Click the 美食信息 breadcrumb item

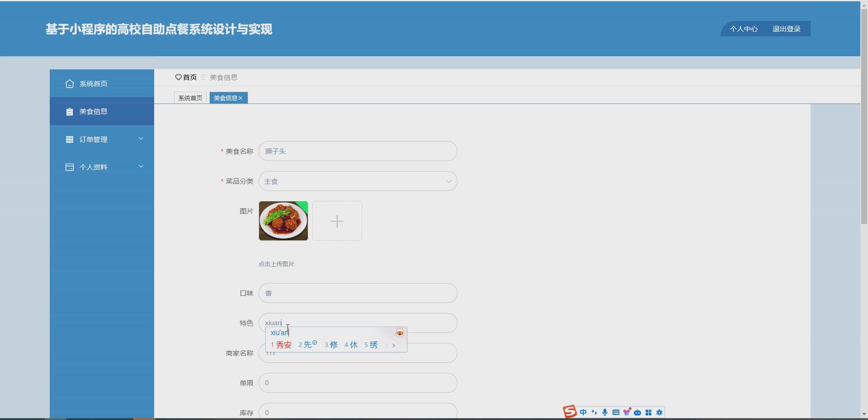[x=224, y=77]
